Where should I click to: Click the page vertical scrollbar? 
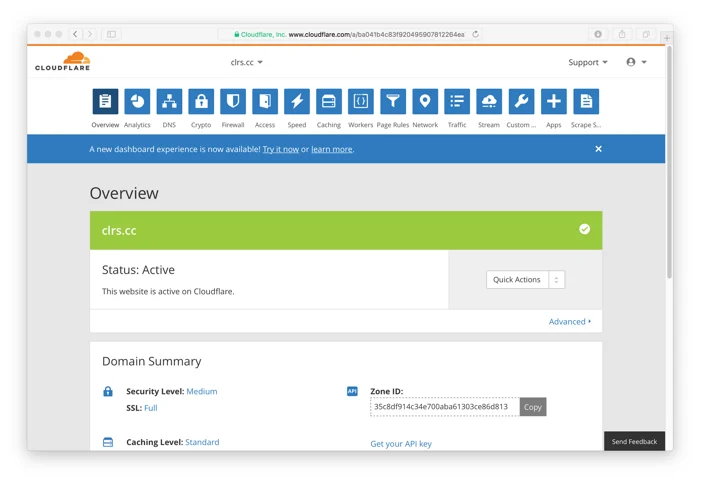pos(669,162)
